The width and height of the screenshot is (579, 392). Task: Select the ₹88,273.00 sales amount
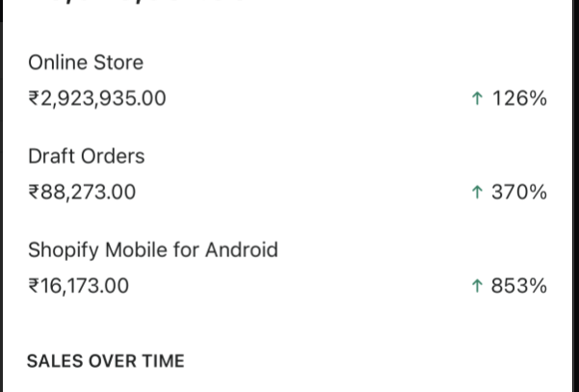82,192
